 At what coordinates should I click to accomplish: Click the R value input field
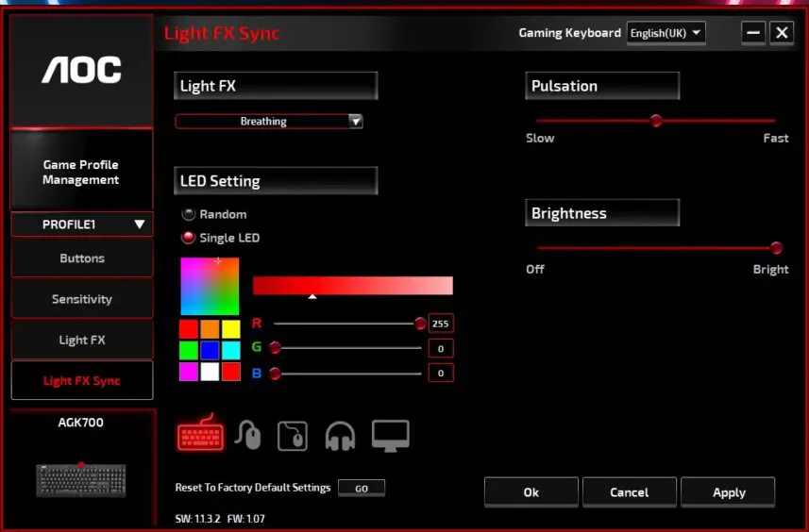440,324
